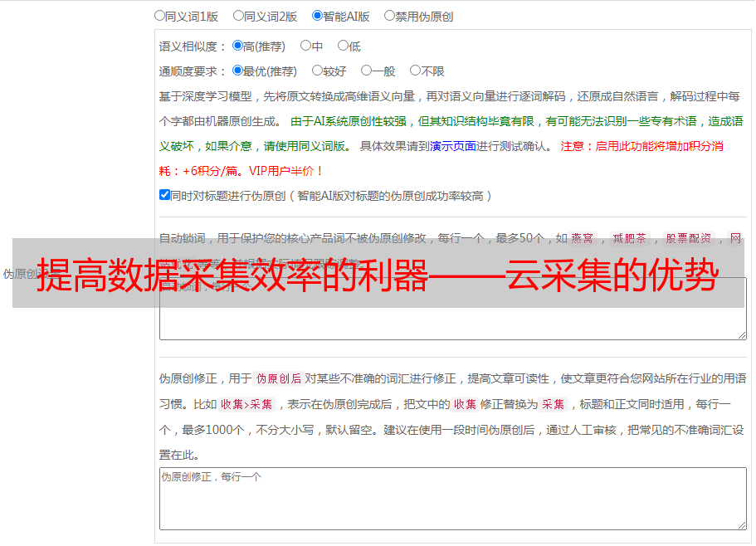
Task: Grab the 自动锁词 textarea resize handle
Action: [742, 335]
